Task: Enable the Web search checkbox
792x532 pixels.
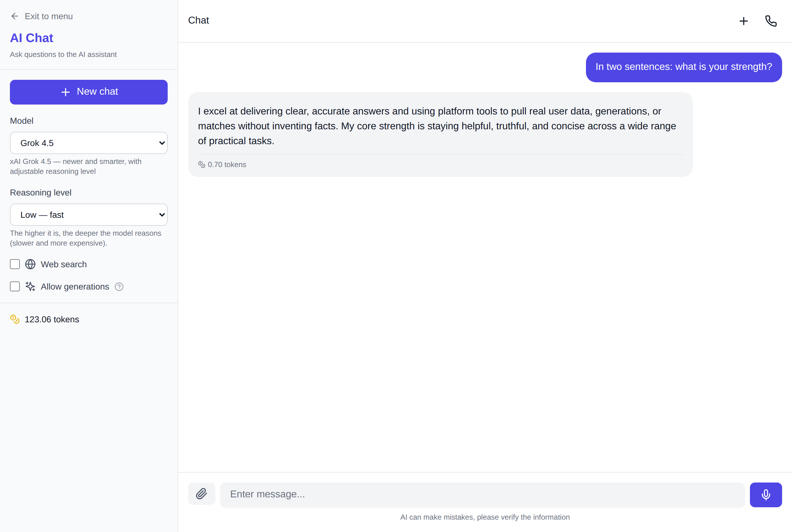Action: point(15,264)
